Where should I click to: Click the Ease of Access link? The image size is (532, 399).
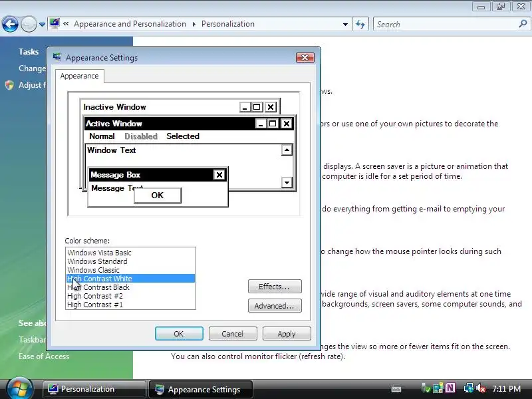click(44, 356)
